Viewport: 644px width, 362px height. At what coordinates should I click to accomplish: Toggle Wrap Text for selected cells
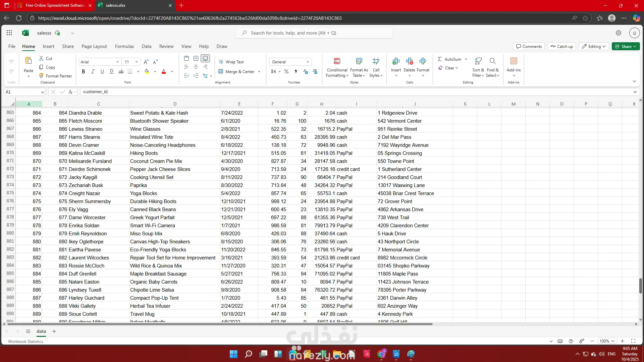pyautogui.click(x=231, y=62)
